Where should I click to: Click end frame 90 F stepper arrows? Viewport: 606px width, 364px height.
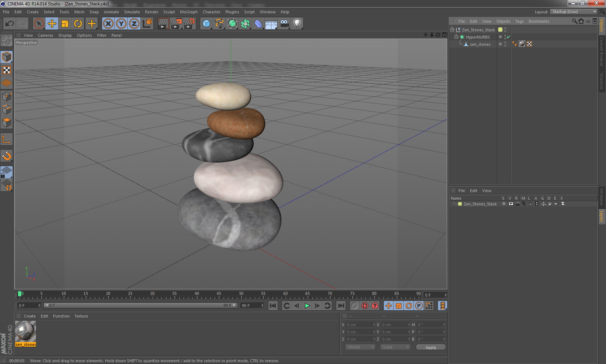tap(262, 306)
